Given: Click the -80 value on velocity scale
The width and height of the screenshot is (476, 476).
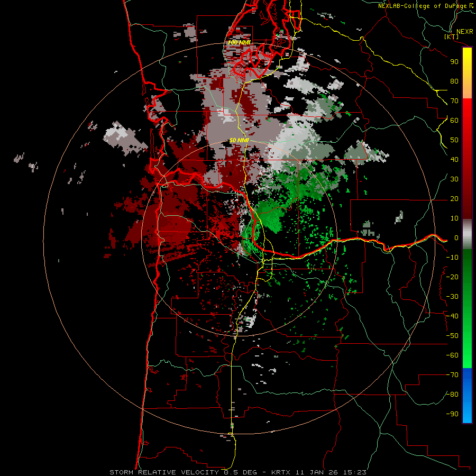Looking at the screenshot, I should click(452, 395).
